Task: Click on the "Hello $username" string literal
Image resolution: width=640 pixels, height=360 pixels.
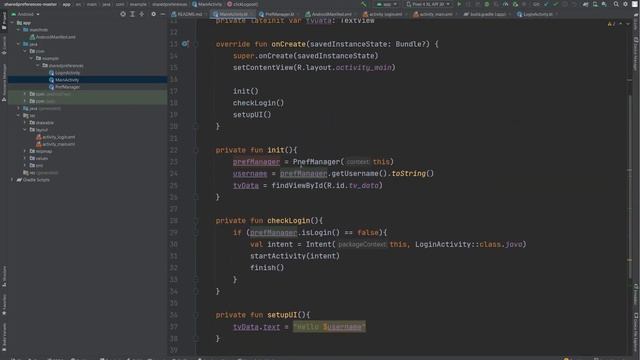Action: 329,327
